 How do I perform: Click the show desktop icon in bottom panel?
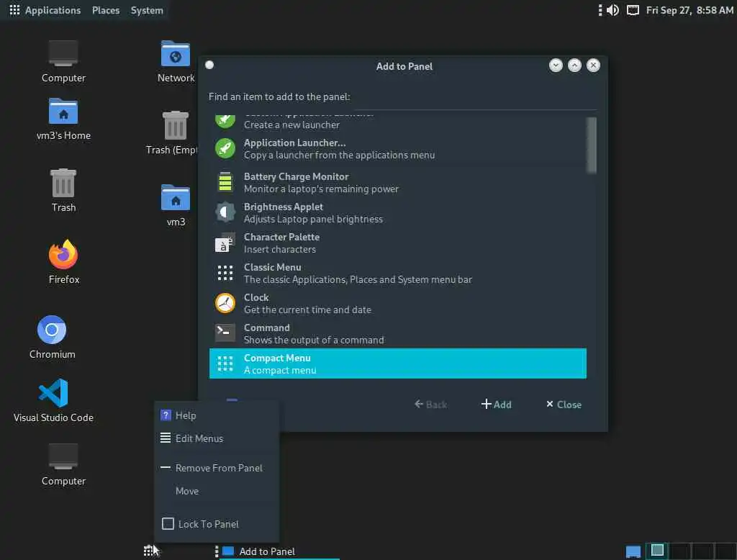[633, 551]
